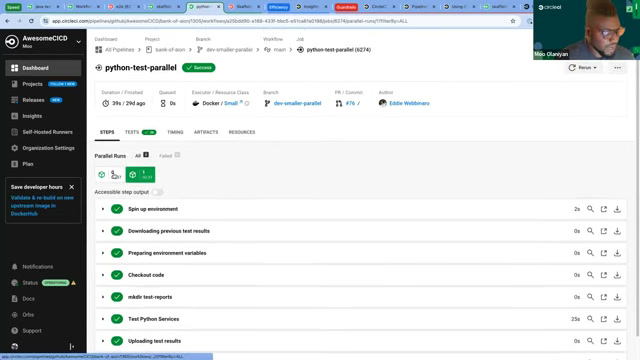Toggle Accessible step output switch

[x=157, y=192]
